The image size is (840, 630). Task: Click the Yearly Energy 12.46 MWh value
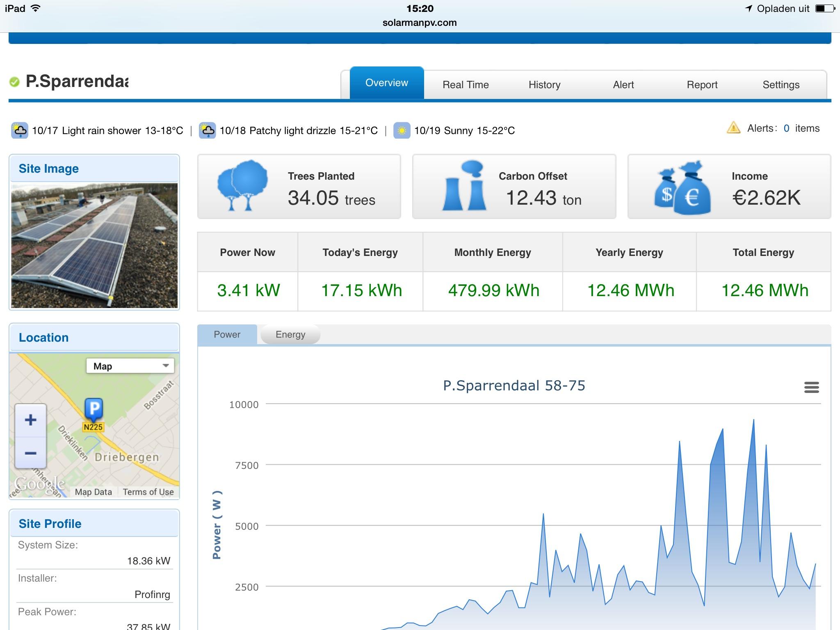(x=630, y=290)
